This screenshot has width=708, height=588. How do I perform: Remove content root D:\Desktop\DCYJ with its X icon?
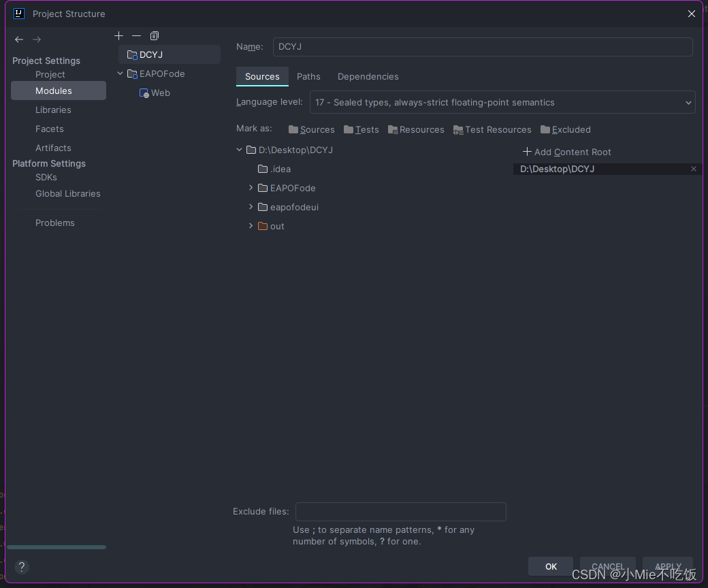pyautogui.click(x=694, y=169)
